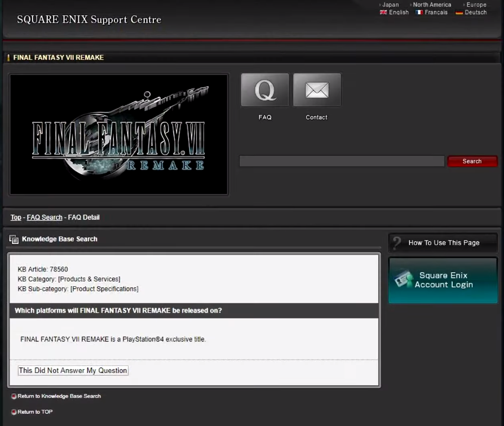This screenshot has width=504, height=426.
Task: Click the account ID card icon
Action: 404,278
